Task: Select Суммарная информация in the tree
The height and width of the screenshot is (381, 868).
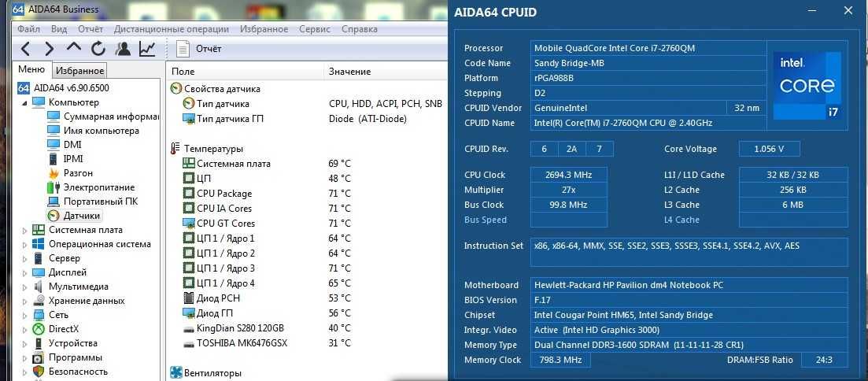Action: [x=111, y=117]
